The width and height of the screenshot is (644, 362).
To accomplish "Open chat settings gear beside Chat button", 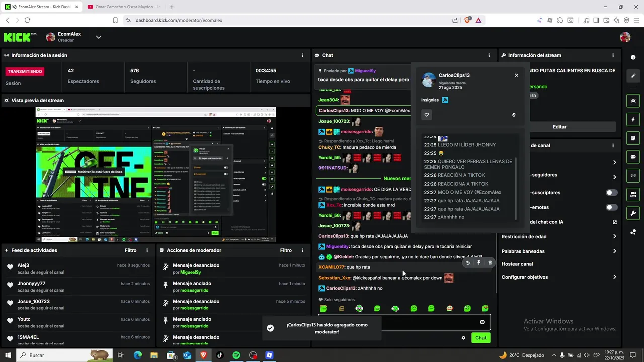I will pos(463,338).
